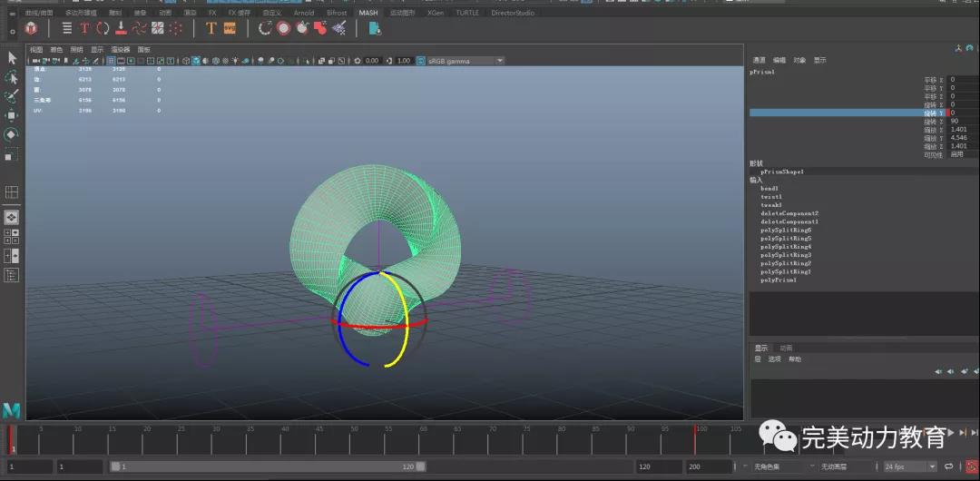The image size is (980, 481).
Task: Open the sRGB gamma color space dropdown
Action: (x=460, y=61)
